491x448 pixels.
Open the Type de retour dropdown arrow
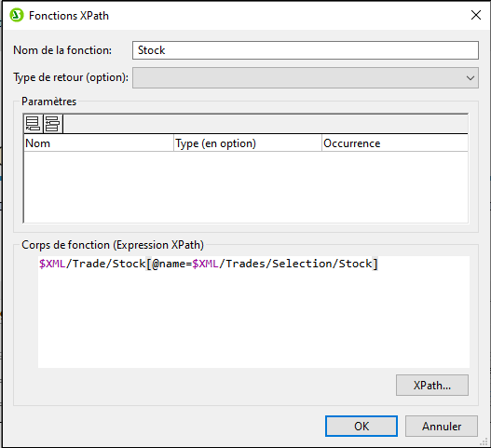click(470, 78)
